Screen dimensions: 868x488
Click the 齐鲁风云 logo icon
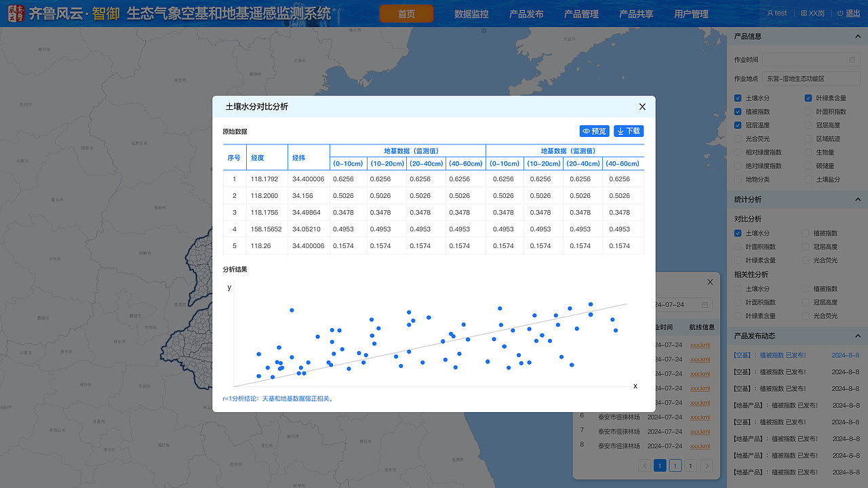[x=17, y=14]
